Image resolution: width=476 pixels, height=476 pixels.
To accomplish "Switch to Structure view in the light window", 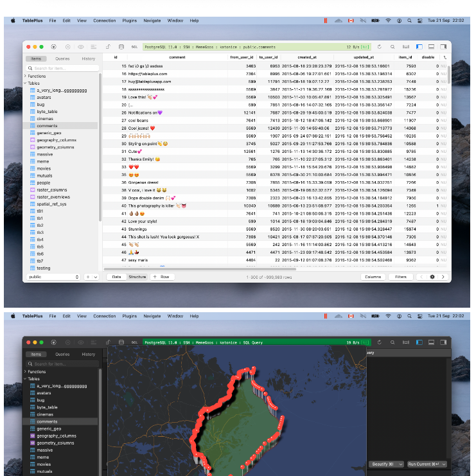I will pos(137,277).
